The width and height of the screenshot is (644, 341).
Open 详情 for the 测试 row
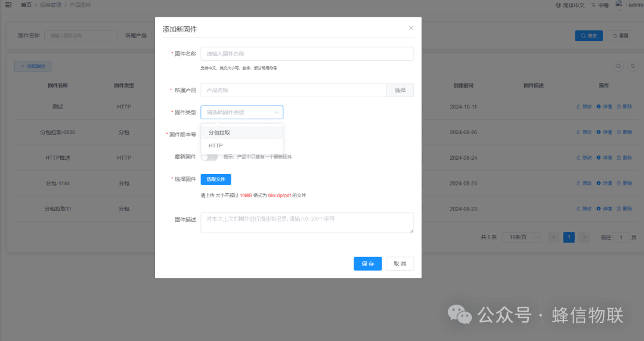[x=604, y=107]
